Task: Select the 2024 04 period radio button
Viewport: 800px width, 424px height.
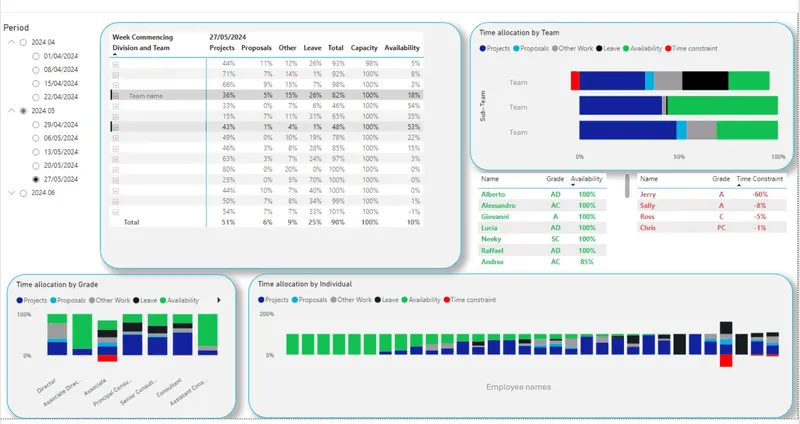Action: tap(23, 42)
